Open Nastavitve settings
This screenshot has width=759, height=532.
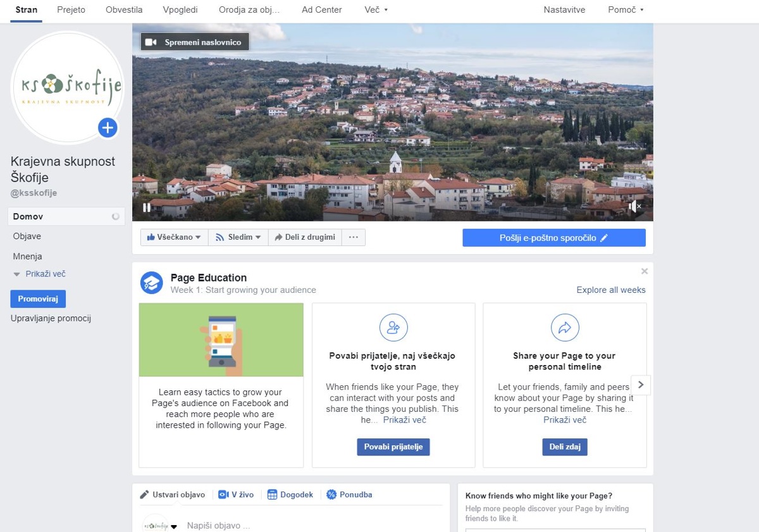coord(564,10)
